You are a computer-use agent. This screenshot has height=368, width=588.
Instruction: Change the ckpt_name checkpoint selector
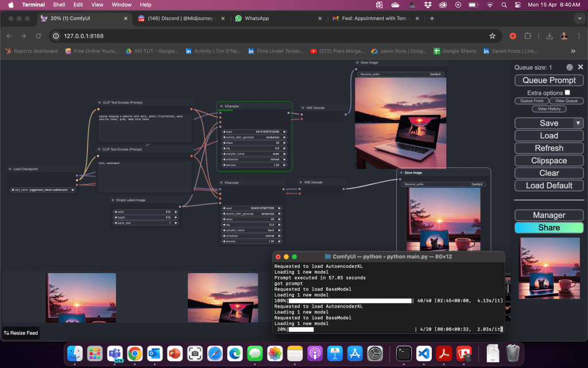click(x=43, y=190)
